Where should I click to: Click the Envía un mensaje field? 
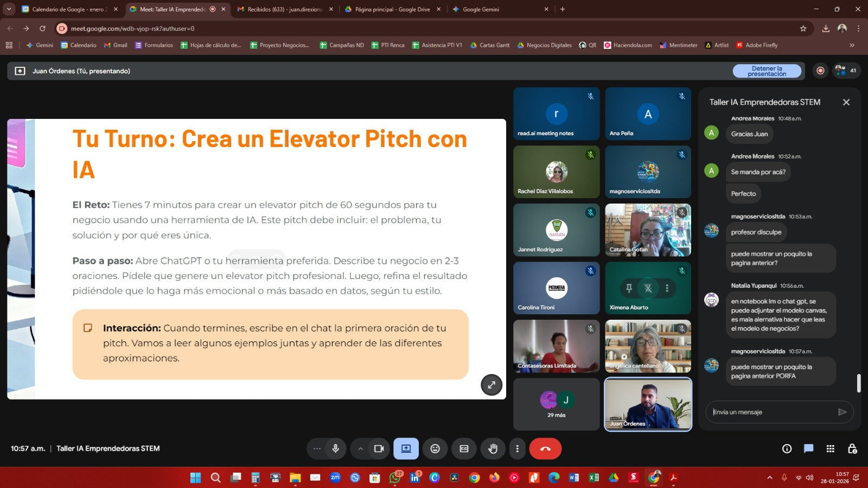(771, 412)
